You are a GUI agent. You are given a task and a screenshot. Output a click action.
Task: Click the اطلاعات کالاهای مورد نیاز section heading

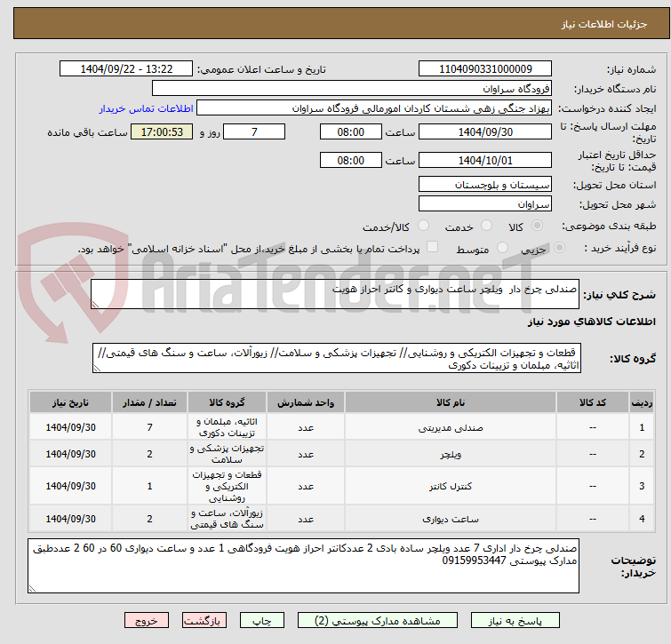click(591, 322)
